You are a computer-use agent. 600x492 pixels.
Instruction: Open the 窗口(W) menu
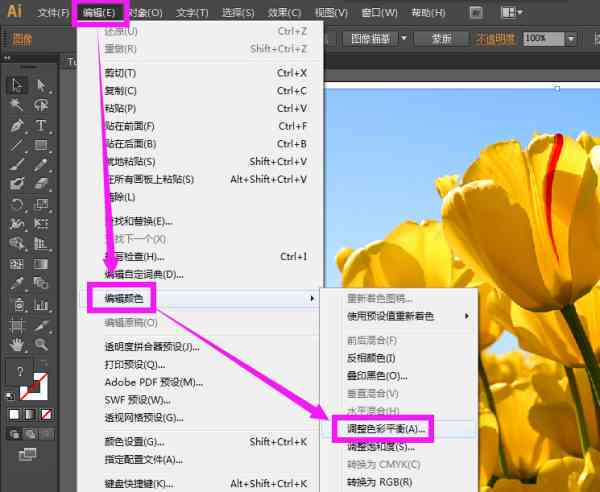click(x=379, y=13)
